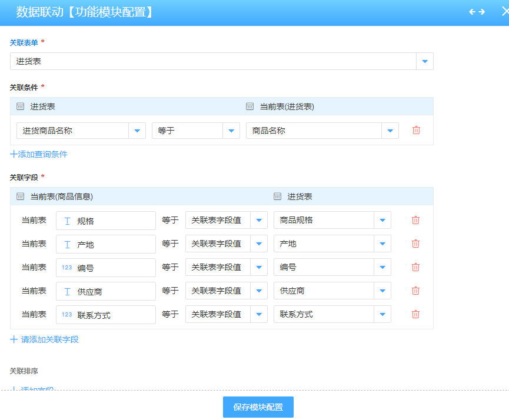Close the 数据联动 configuration dialog
This screenshot has height=420, width=509.
(x=504, y=12)
